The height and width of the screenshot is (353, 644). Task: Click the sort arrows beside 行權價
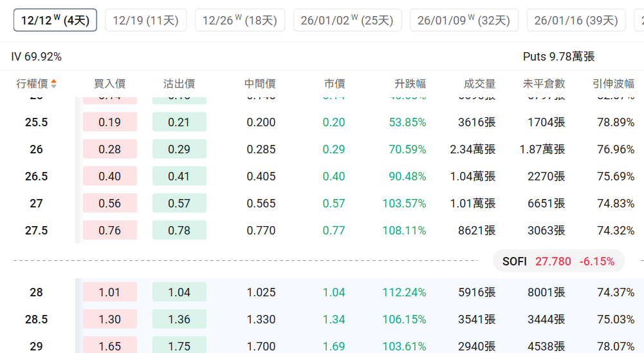54,84
